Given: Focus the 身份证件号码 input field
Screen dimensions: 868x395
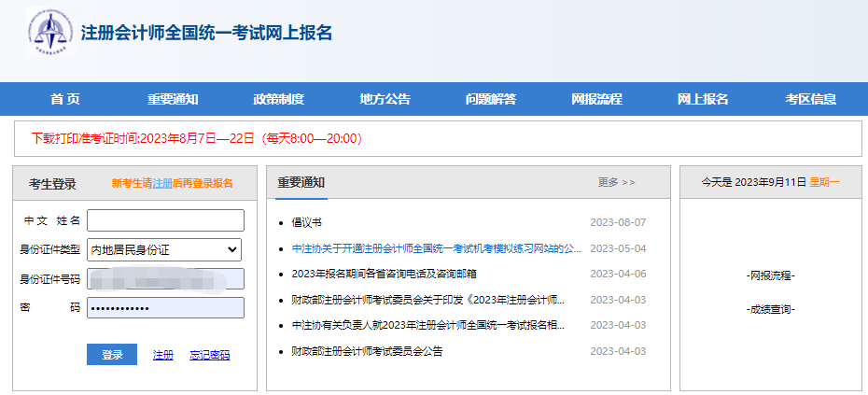Looking at the screenshot, I should click(x=165, y=278).
